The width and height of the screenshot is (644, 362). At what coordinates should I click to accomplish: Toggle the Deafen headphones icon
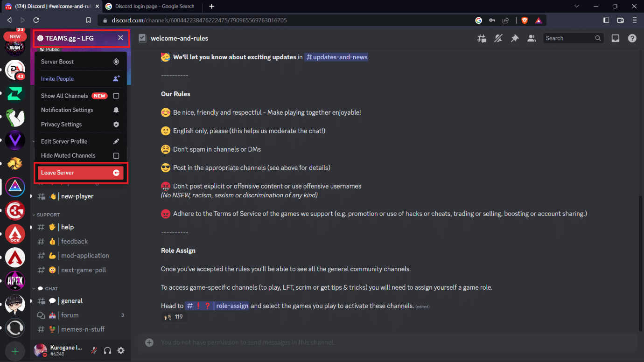(x=108, y=350)
